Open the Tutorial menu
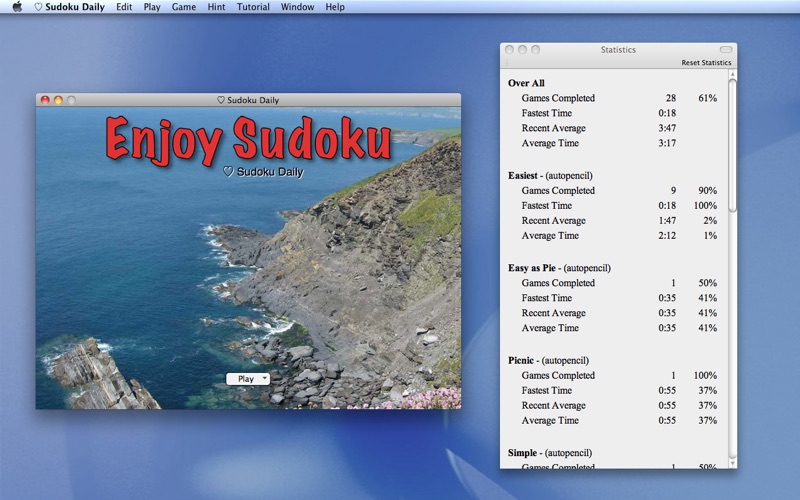This screenshot has height=500, width=800. [252, 7]
